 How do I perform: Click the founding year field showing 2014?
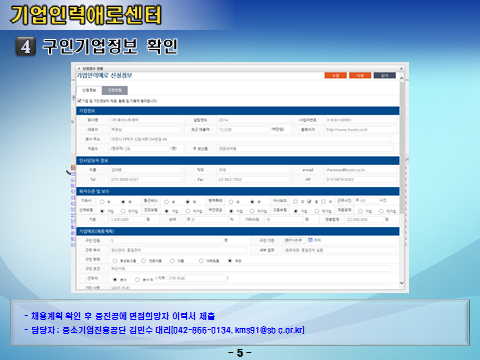tap(253, 120)
